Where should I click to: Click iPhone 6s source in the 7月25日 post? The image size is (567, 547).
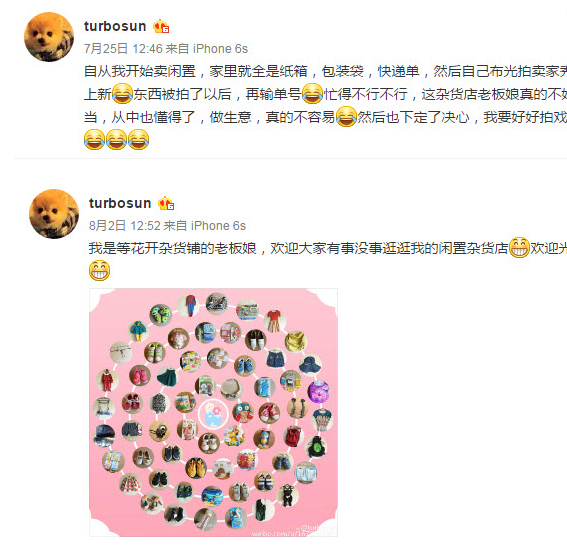pos(220,49)
